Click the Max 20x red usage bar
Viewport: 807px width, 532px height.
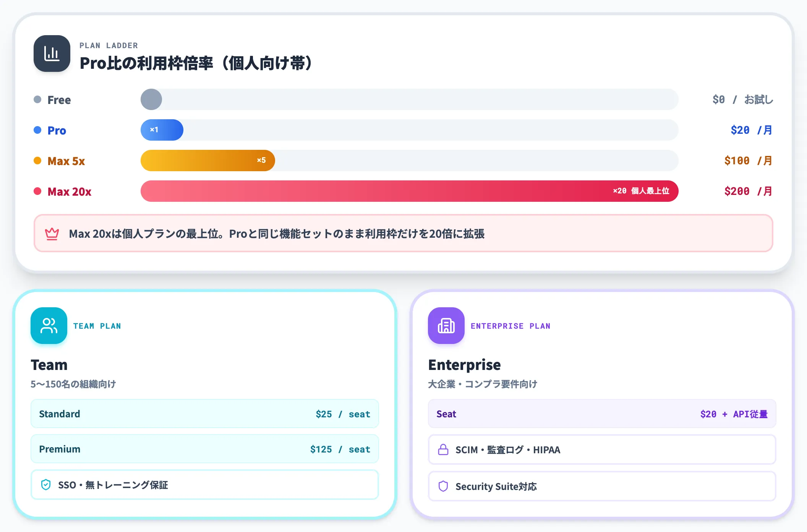coord(410,191)
